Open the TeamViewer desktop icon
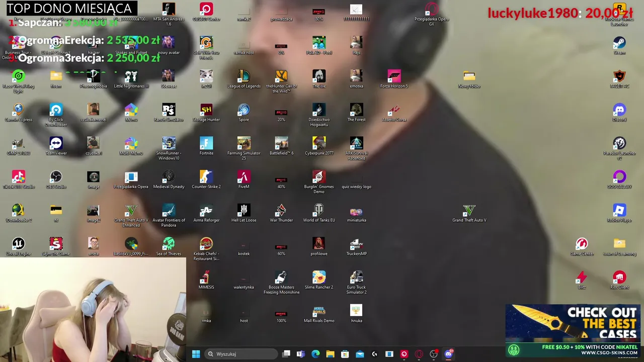This screenshot has width=644, height=362. 56,146
